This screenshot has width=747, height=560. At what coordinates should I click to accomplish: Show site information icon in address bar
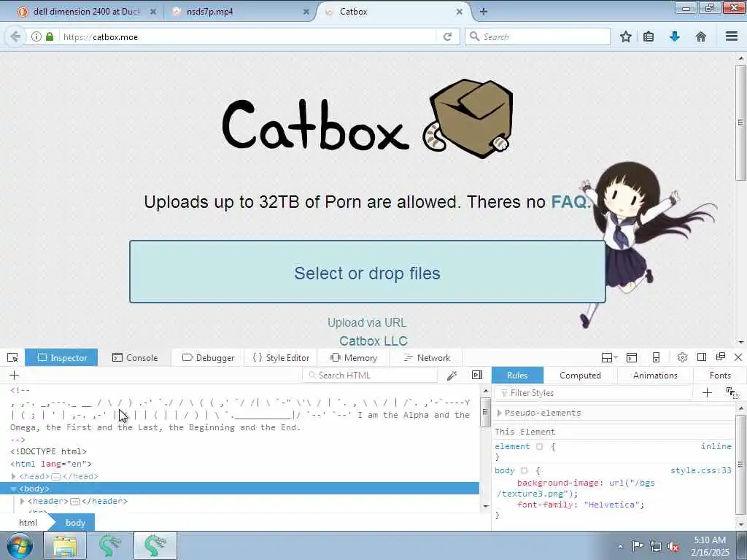pyautogui.click(x=36, y=36)
